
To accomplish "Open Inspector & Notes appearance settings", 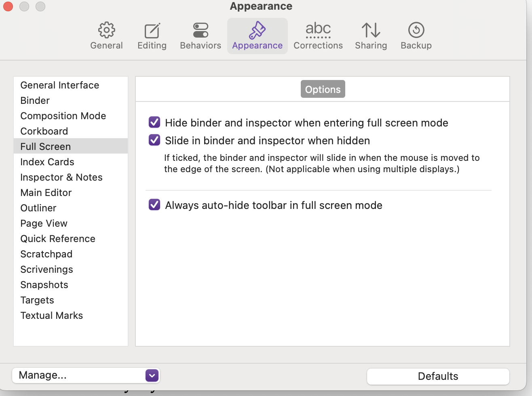I will 61,177.
